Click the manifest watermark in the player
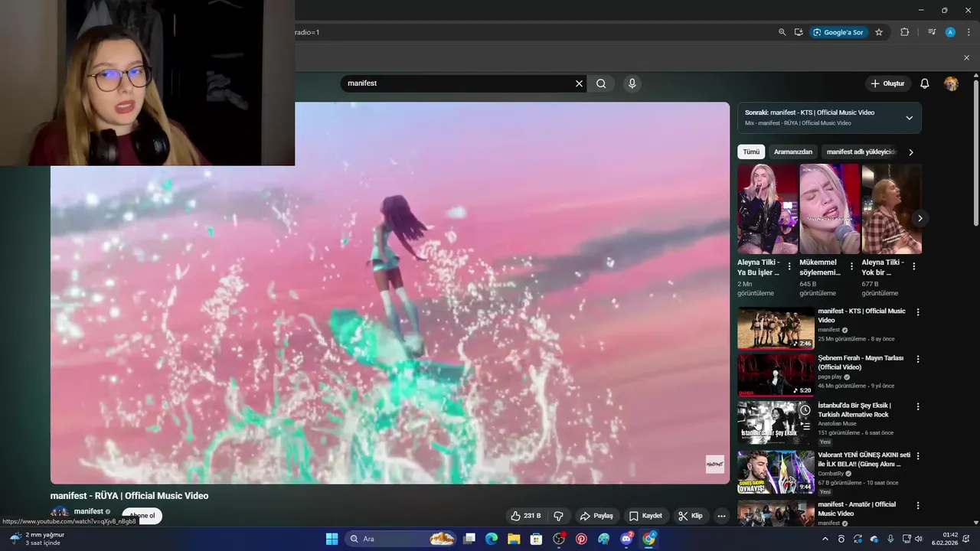Image resolution: width=980 pixels, height=551 pixels. [714, 465]
